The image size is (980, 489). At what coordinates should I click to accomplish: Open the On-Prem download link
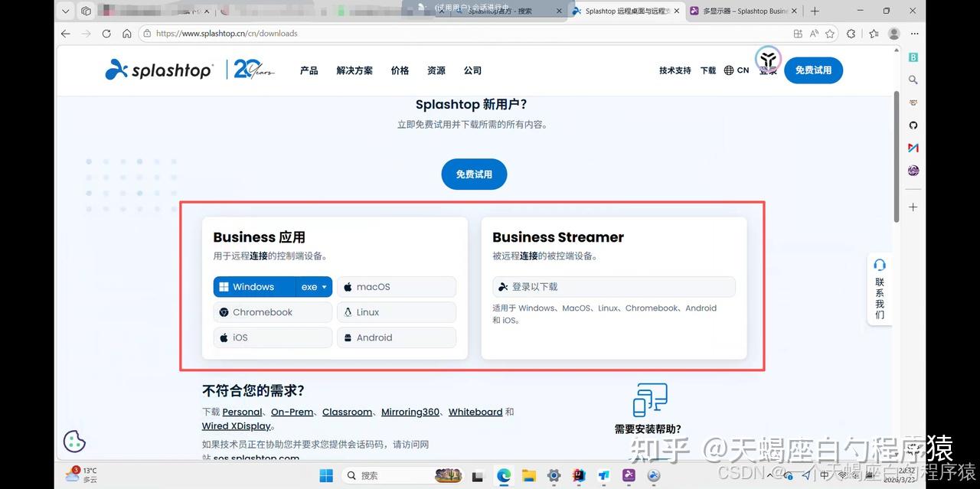[292, 412]
